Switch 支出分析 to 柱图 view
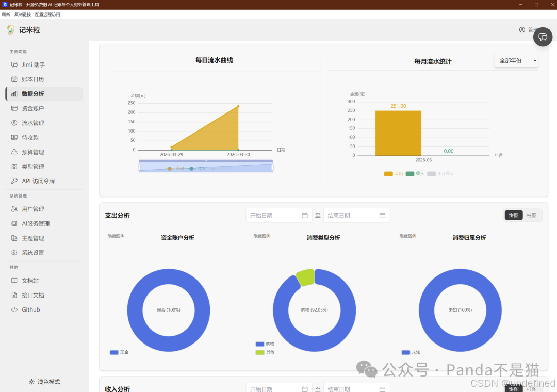This screenshot has width=557, height=392. [x=532, y=216]
